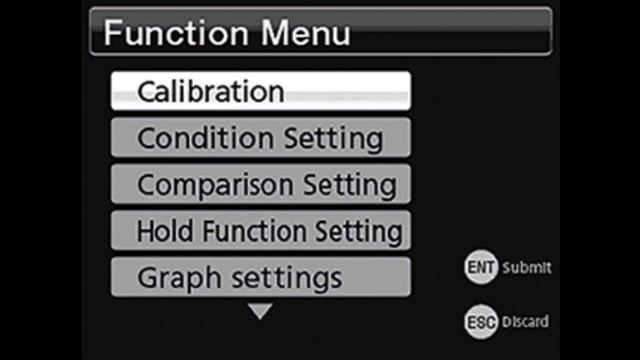
Task: Cancel changes with the ESC icon
Action: 481,322
